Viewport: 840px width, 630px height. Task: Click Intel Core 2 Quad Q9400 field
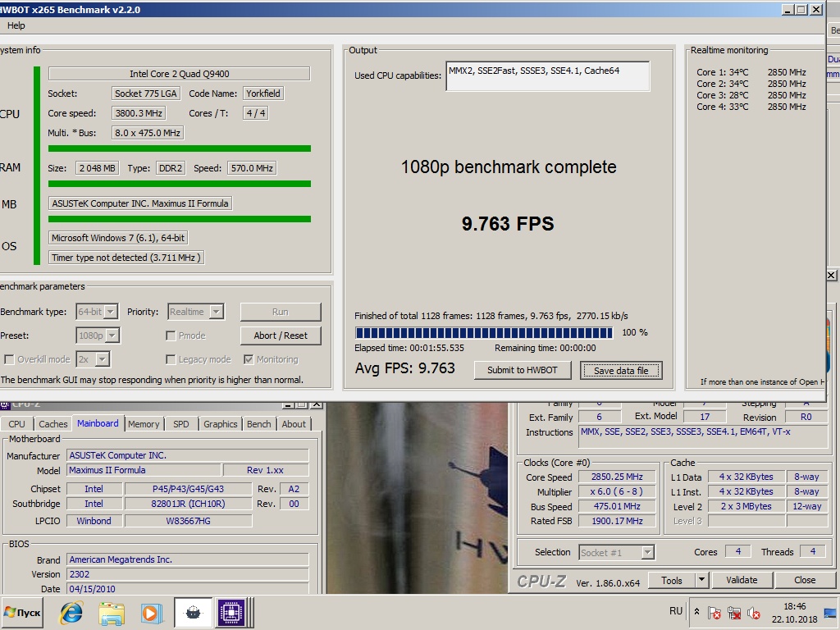[180, 74]
